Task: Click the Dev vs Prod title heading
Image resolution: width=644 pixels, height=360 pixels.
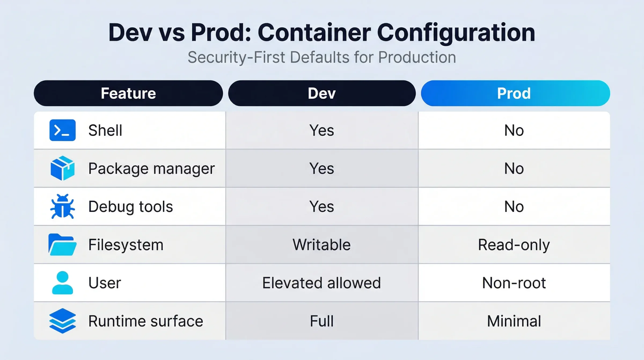Action: pyautogui.click(x=322, y=33)
